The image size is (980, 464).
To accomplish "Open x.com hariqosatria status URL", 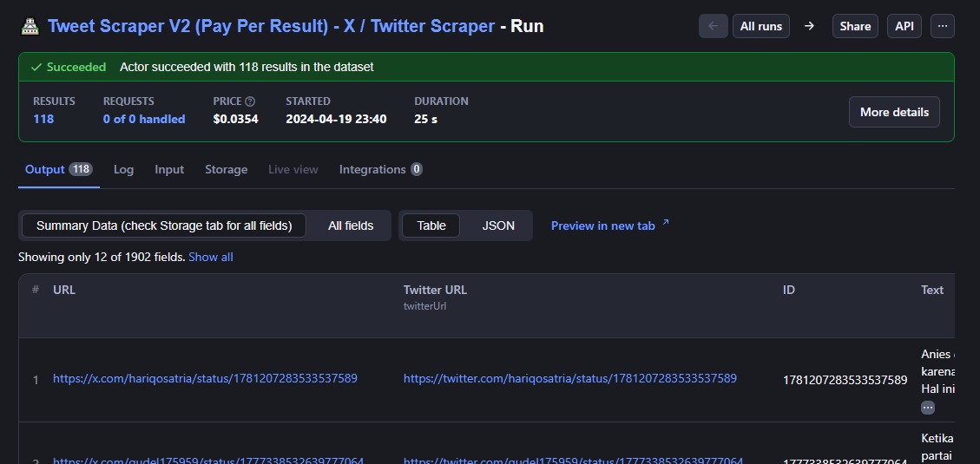I will 205,378.
